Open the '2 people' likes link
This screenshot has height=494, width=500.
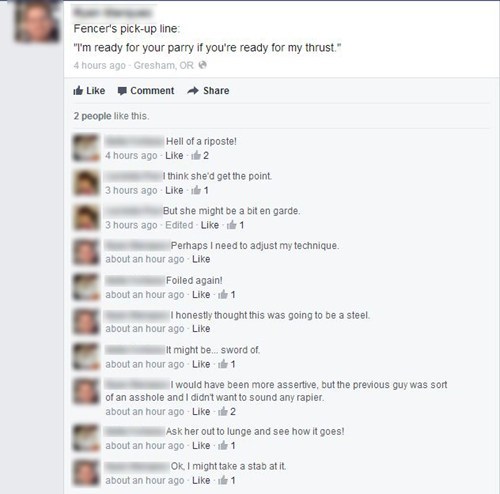pyautogui.click(x=92, y=116)
